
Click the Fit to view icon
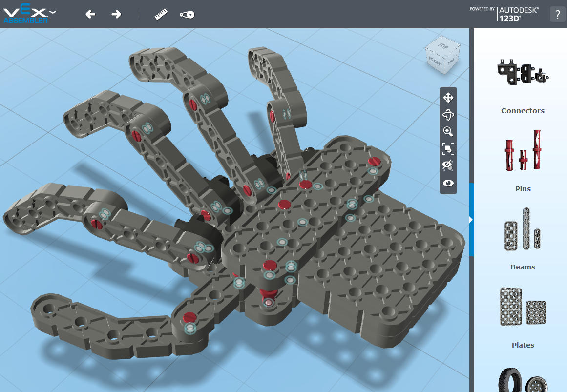pyautogui.click(x=448, y=148)
